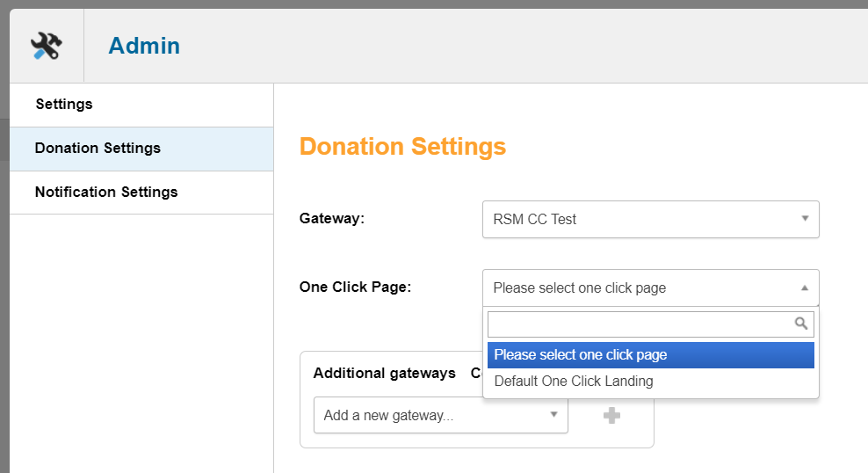Viewport: 868px width, 473px height.
Task: Click the Admin header title
Action: [x=144, y=46]
